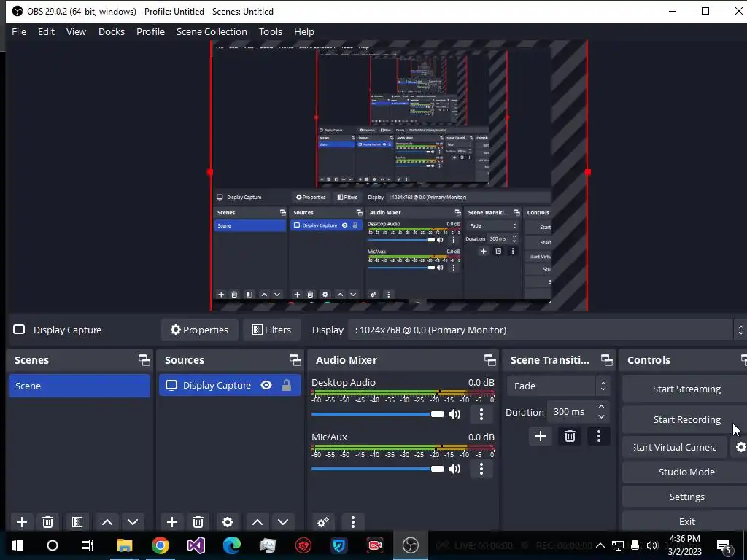Image resolution: width=747 pixels, height=560 pixels.
Task: Open the View menu
Action: coord(76,31)
